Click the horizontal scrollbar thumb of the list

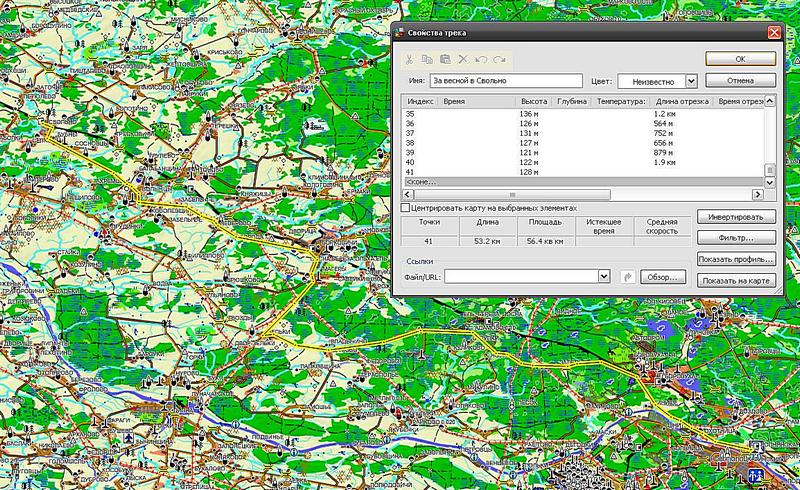pos(512,194)
